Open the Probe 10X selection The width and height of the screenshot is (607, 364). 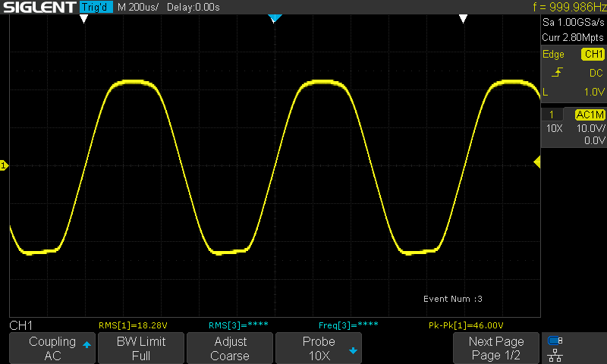coord(319,348)
